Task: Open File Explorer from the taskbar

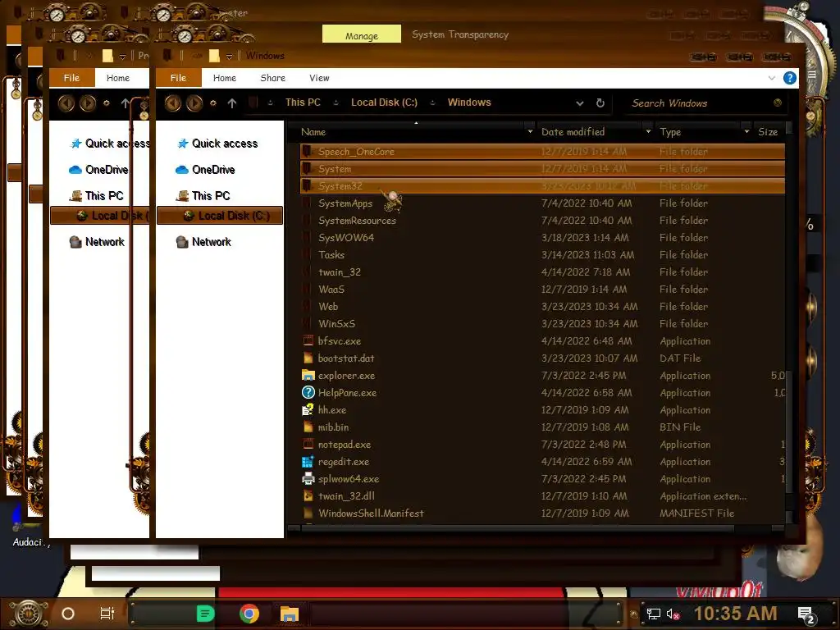Action: point(290,614)
